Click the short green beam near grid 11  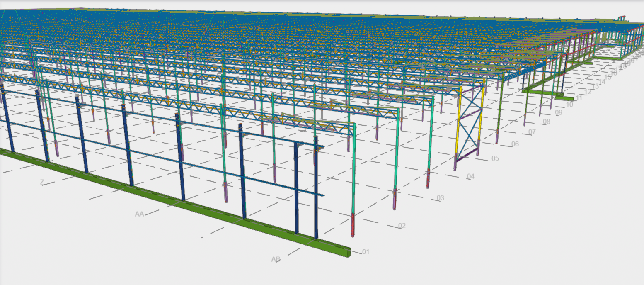tap(564, 98)
